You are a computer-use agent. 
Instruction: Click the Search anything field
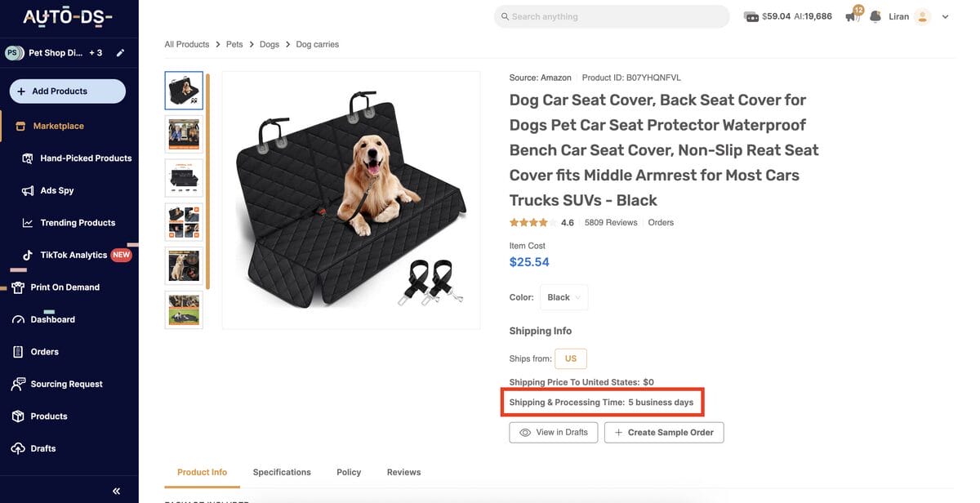[612, 16]
